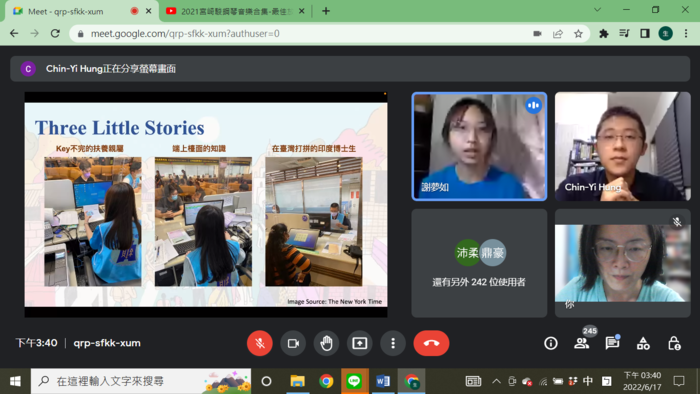This screenshot has width=700, height=394.
Task: Go back with browser back arrow
Action: coord(14,33)
